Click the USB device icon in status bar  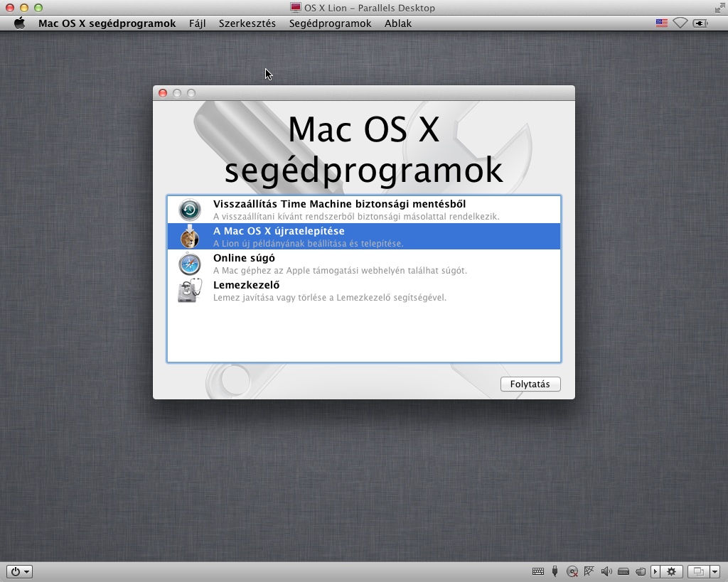coord(555,571)
